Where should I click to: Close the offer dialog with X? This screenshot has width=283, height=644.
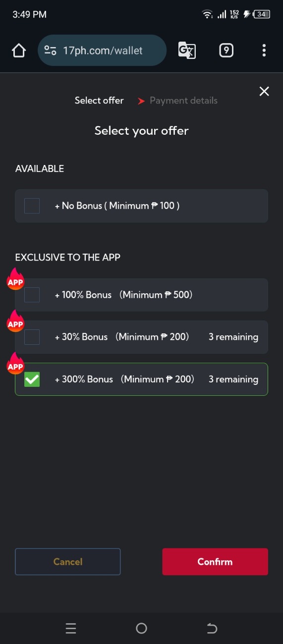tap(264, 91)
